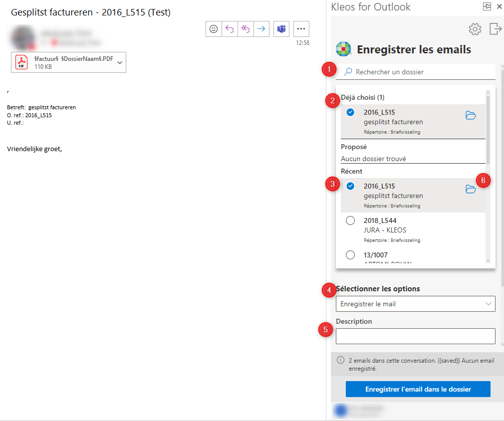Uncheck the selected dossier 2016_L515
This screenshot has height=421, width=504.
coord(350,186)
